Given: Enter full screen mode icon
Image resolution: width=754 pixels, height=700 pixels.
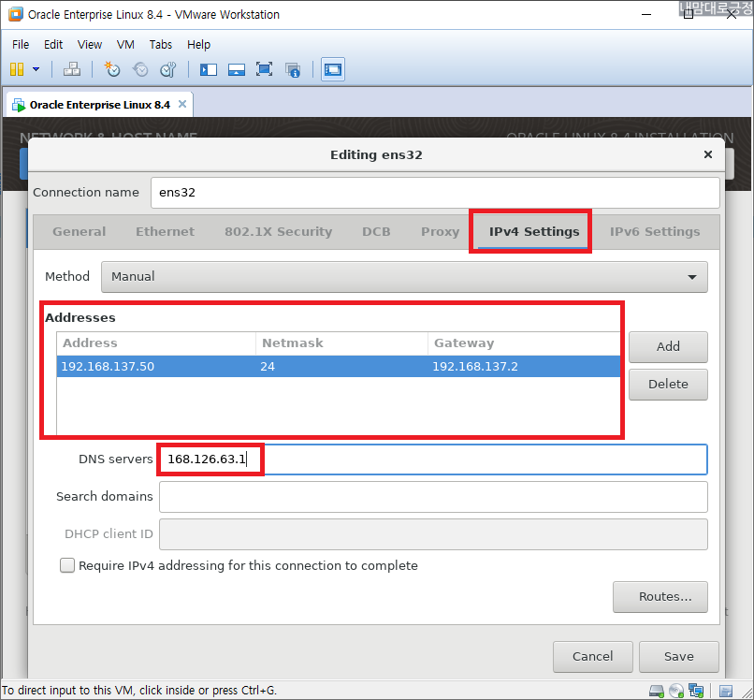Looking at the screenshot, I should point(264,69).
